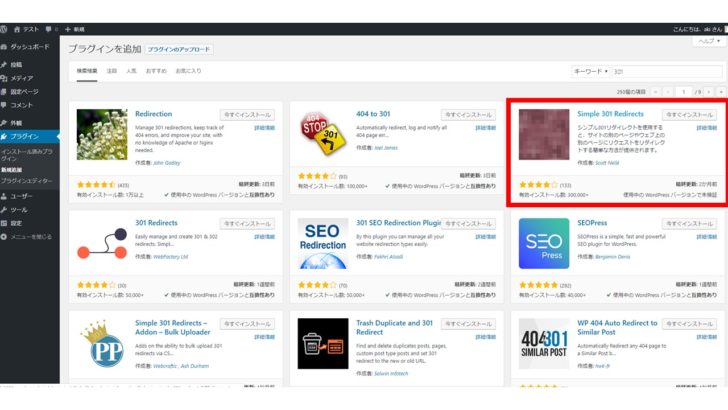Click the Simple 301 Redirects thumbnail
Viewport: 728px width, 410px height.
544,135
